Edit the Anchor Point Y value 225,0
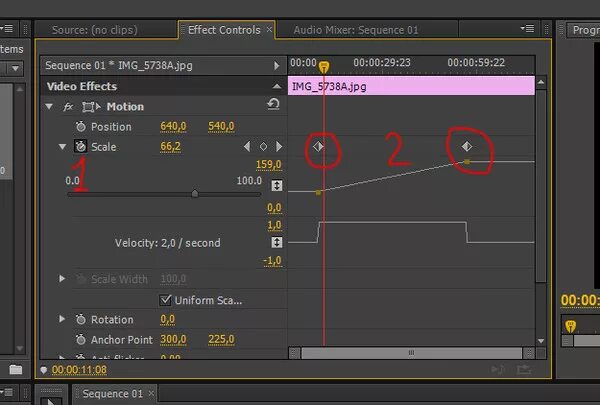 click(x=221, y=339)
